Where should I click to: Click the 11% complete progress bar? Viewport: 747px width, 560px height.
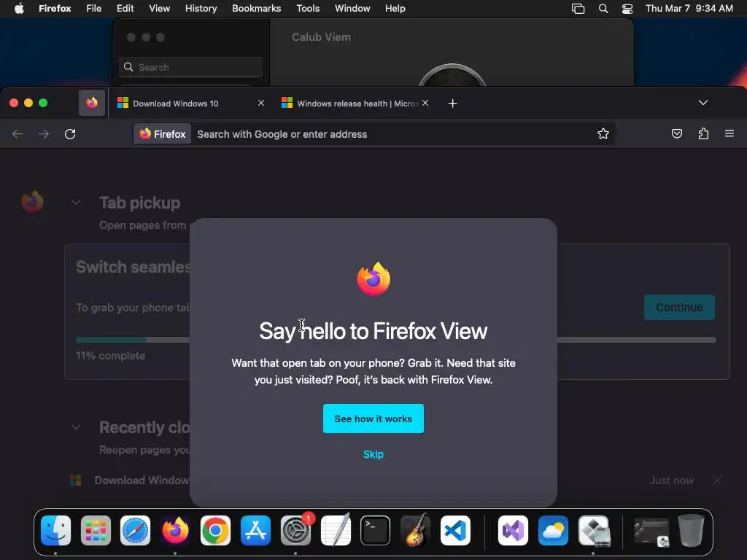tap(396, 340)
